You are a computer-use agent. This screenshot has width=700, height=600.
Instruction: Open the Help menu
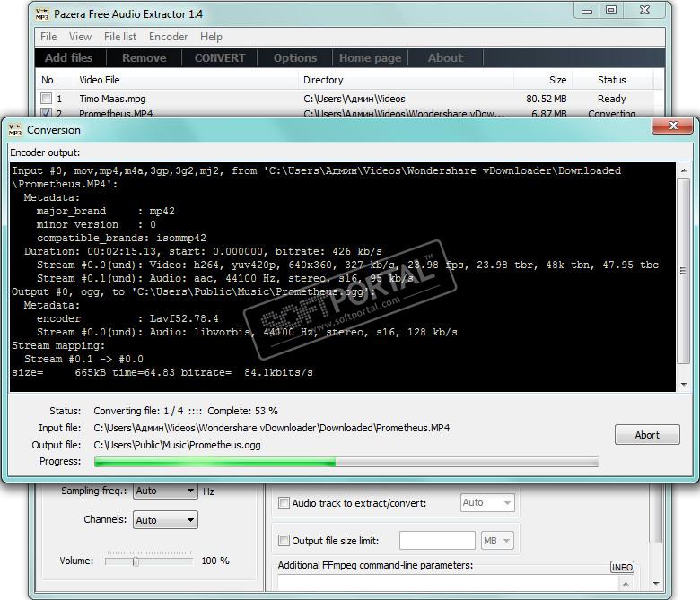(211, 37)
